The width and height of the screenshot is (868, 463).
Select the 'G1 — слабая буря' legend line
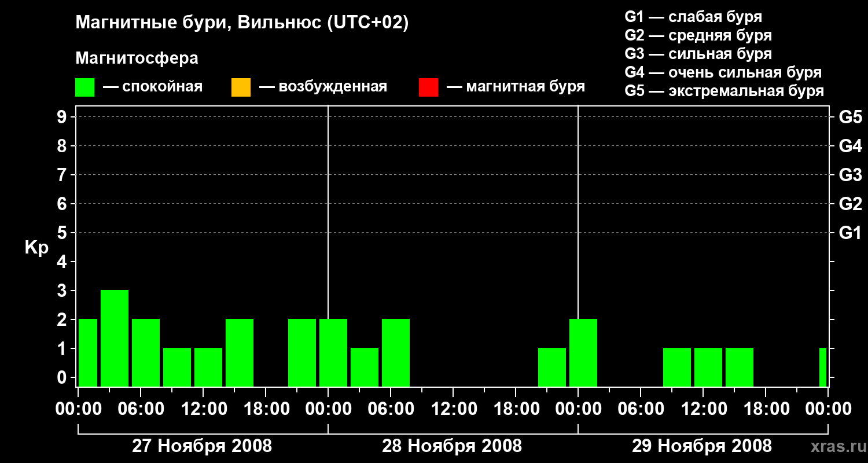tap(693, 17)
